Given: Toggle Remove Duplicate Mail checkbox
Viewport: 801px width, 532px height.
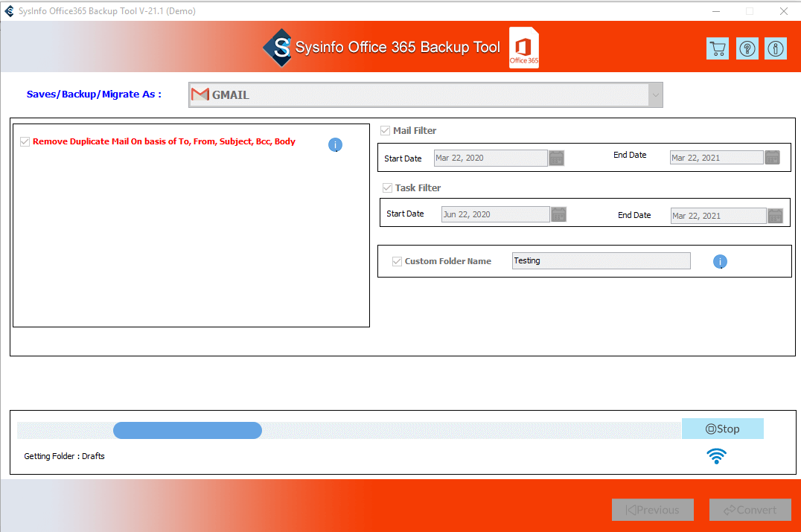Looking at the screenshot, I should point(25,142).
